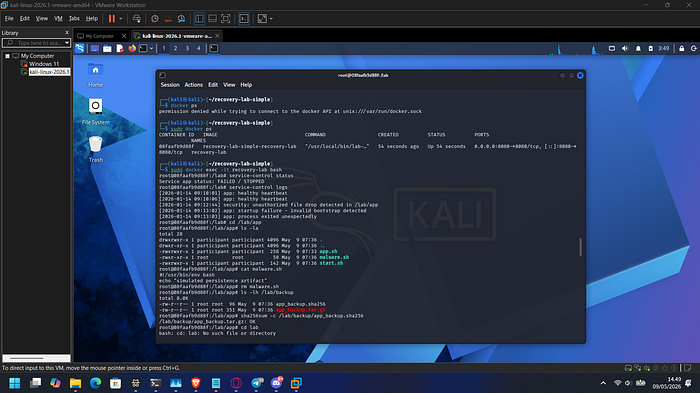Send Ctrl+Alt+Del to the virtual machine
700x393 pixels.
coord(137,19)
